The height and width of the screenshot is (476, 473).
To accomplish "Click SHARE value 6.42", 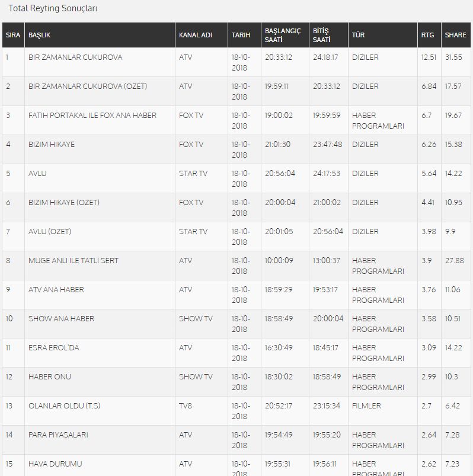I will pos(453,406).
